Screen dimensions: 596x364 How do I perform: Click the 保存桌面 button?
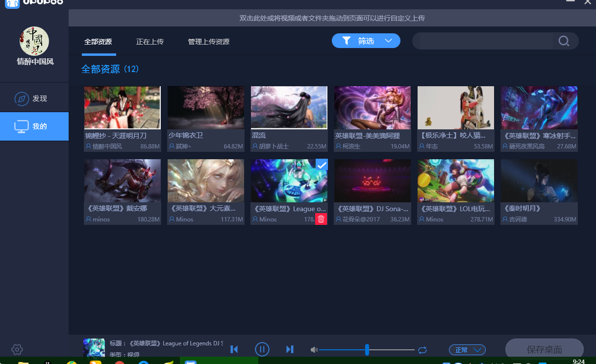(545, 350)
